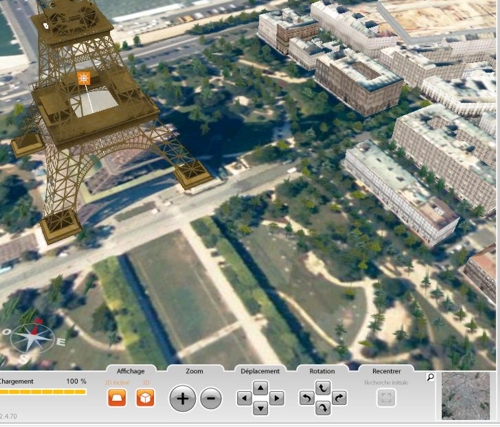Click the compass rose on the map
500x427 pixels.
32,339
